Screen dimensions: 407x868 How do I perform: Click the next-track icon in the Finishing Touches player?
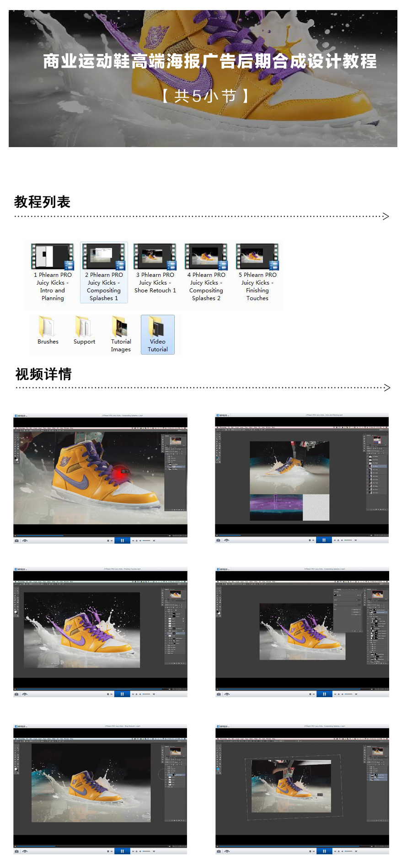coord(133,694)
